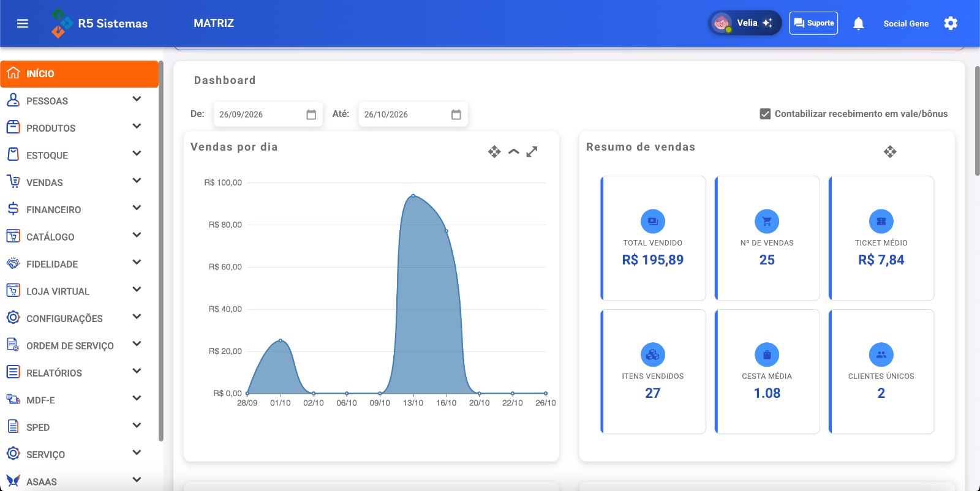The height and width of the screenshot is (491, 980).
Task: Click the Nº de Vendas cart icon
Action: [x=767, y=221]
